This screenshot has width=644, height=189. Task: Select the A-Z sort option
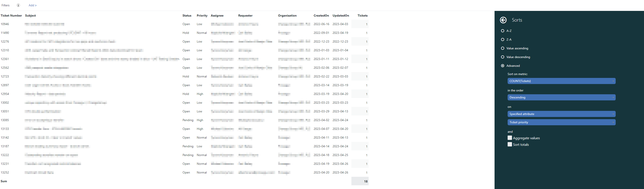click(x=503, y=31)
